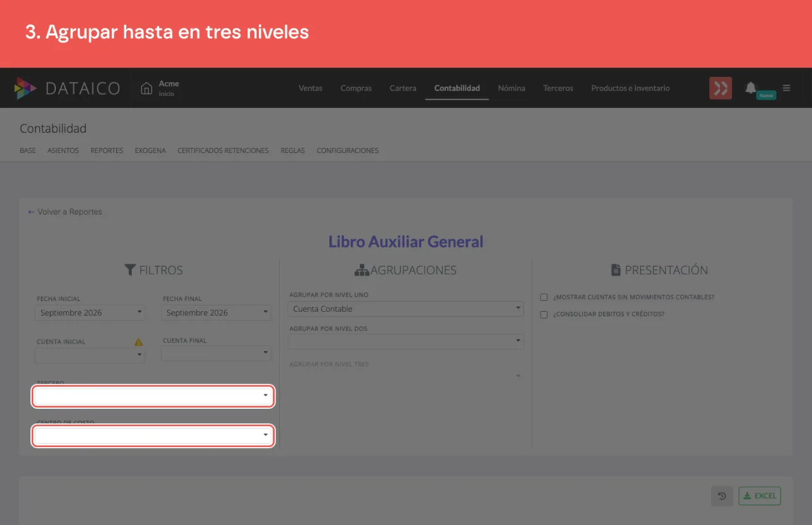Switch to Certificados Retenciones tab
The width and height of the screenshot is (812, 525).
(223, 151)
